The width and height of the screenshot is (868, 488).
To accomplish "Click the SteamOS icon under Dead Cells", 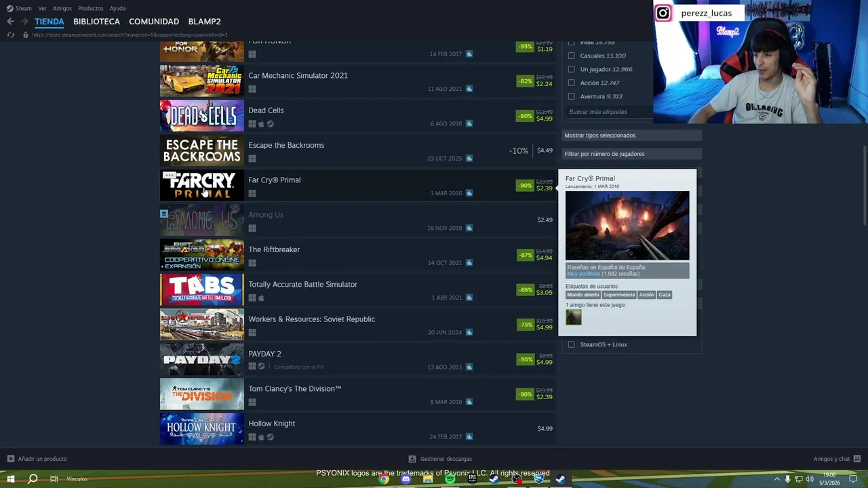I will pyautogui.click(x=270, y=124).
